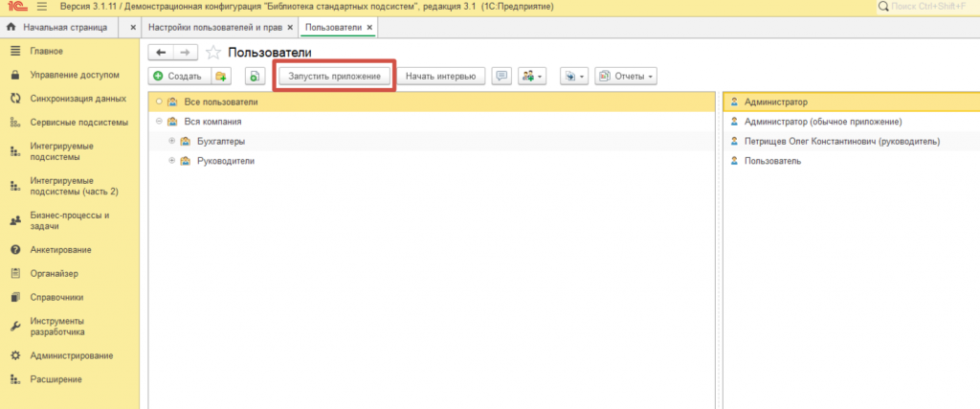980x409 pixels.
Task: Click the clipboard icon for Органайзер
Action: click(x=16, y=273)
